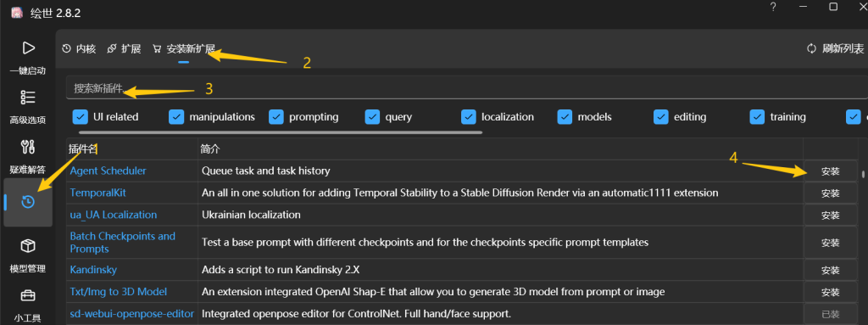
Task: Open 疑难解答 troubleshooting tools icon
Action: tap(28, 147)
